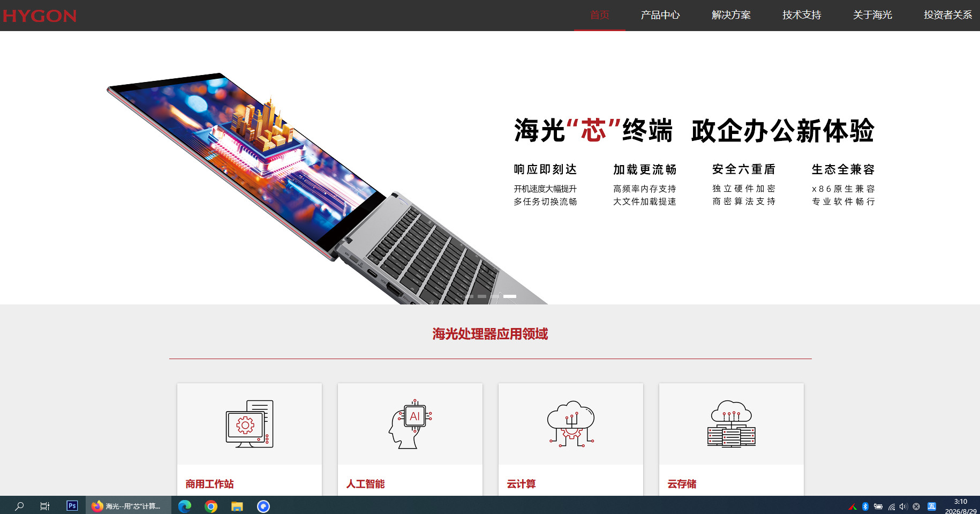Open the 云存储 link
The height and width of the screenshot is (514, 980).
(x=682, y=484)
